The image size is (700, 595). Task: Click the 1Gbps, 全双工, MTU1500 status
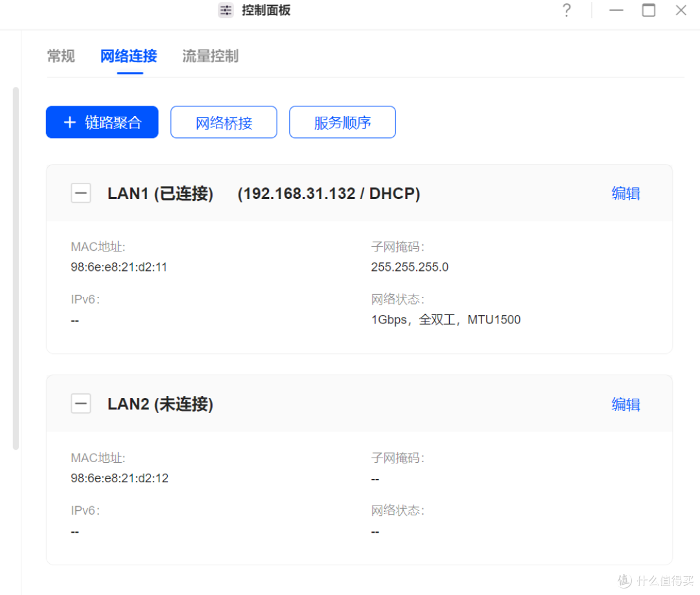(x=446, y=320)
